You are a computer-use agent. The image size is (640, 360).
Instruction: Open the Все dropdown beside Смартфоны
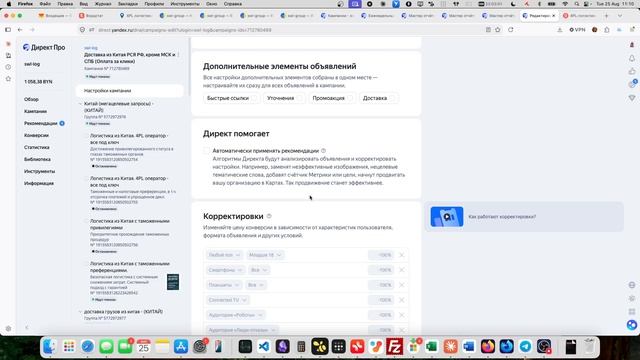click(259, 270)
